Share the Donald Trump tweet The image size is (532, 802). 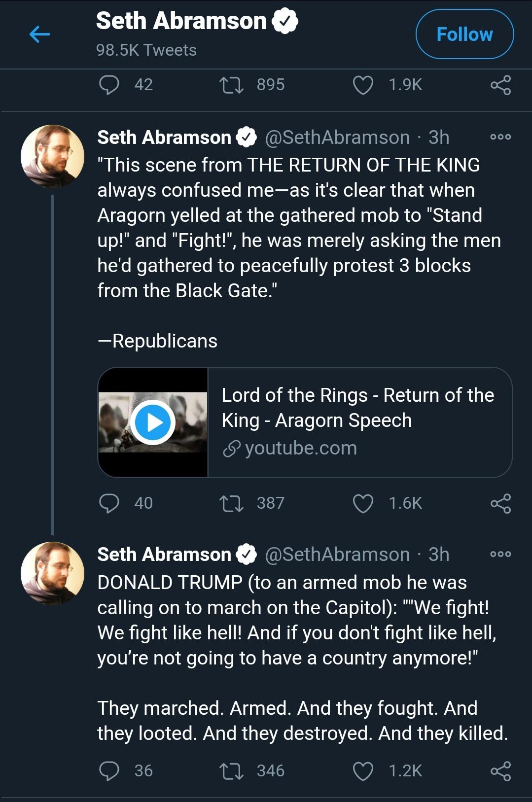click(500, 771)
